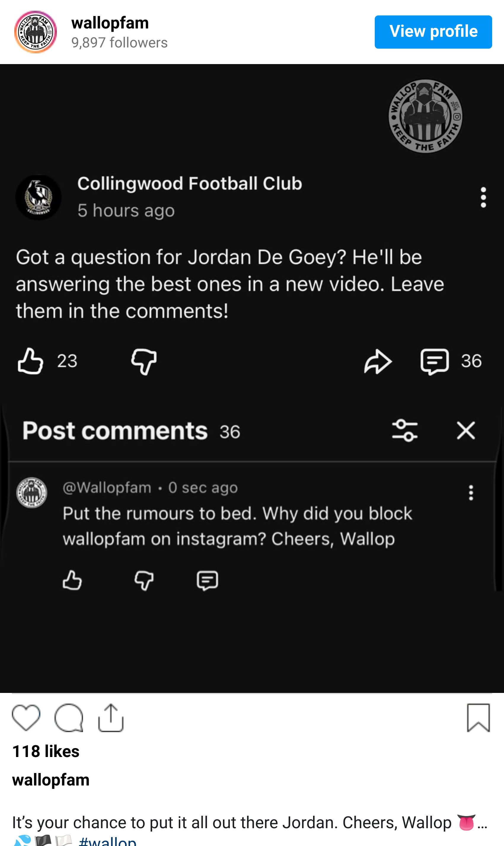504x846 pixels.
Task: Open the Collingwood Football Club avatar
Action: (x=38, y=197)
